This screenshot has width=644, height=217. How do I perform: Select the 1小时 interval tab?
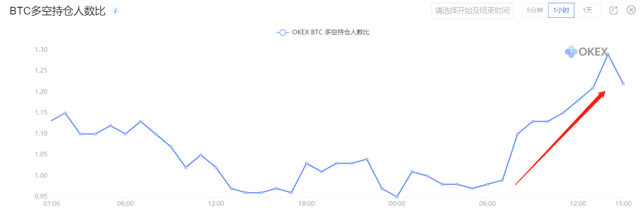point(561,10)
